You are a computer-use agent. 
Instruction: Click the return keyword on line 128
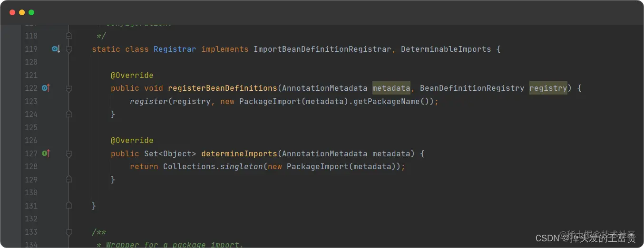tap(144, 166)
